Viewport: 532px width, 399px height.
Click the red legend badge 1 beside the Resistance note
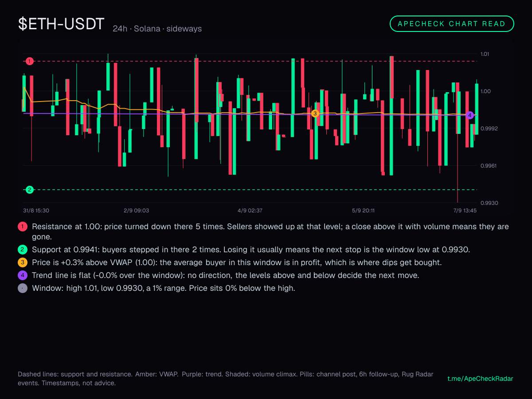[23, 227]
